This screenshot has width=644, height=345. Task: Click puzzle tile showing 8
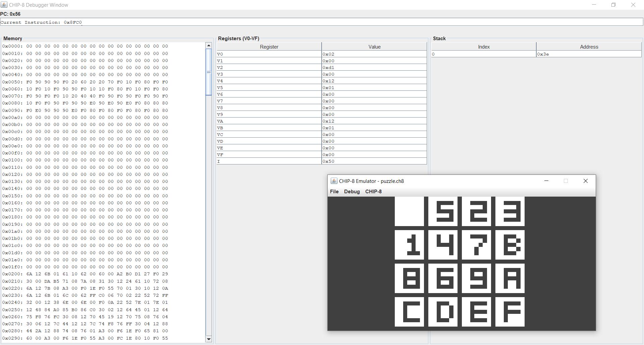tap(409, 278)
